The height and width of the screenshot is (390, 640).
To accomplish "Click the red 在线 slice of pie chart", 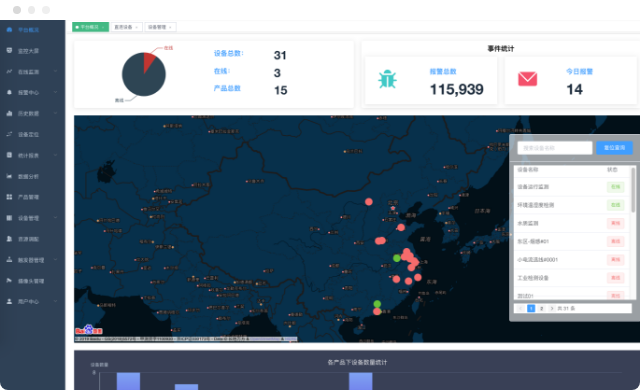I will (x=148, y=61).
